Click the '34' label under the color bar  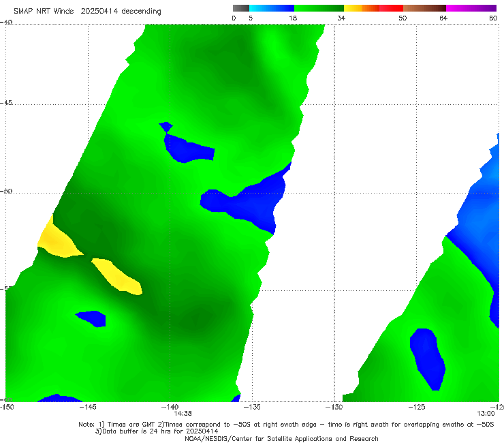click(341, 18)
